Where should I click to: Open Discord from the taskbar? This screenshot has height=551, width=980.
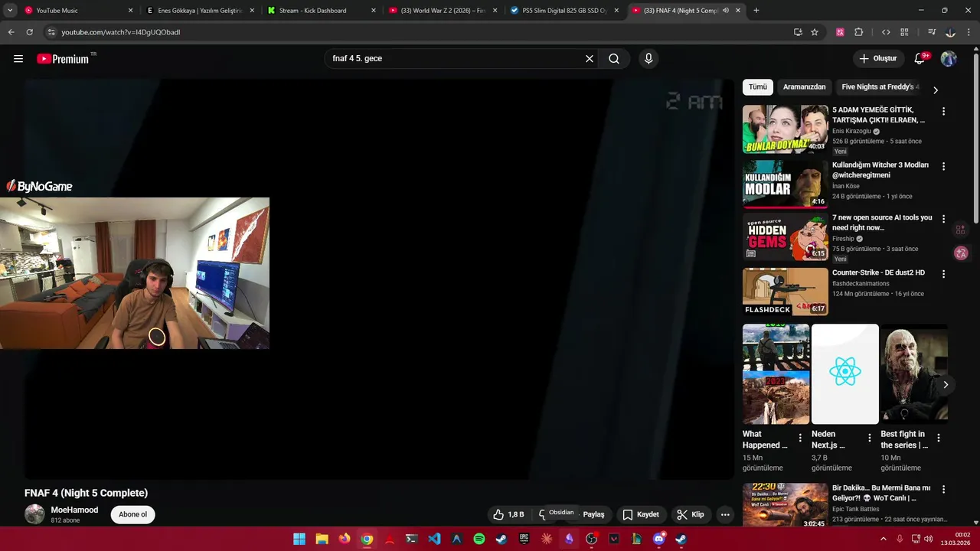point(658,539)
